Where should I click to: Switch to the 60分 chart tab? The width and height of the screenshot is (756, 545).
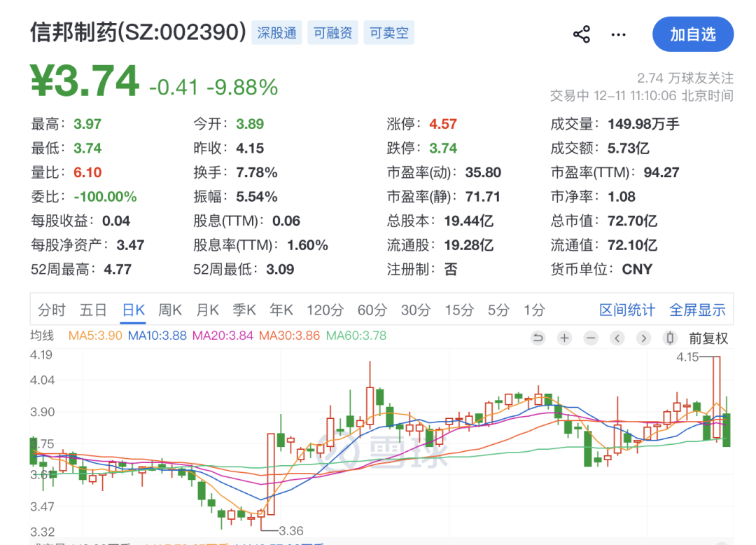point(372,310)
